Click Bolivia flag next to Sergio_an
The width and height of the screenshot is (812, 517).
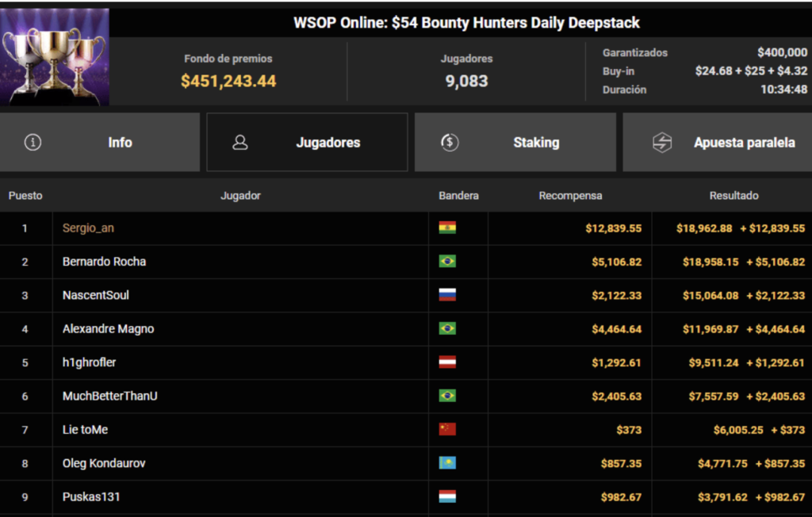click(447, 228)
